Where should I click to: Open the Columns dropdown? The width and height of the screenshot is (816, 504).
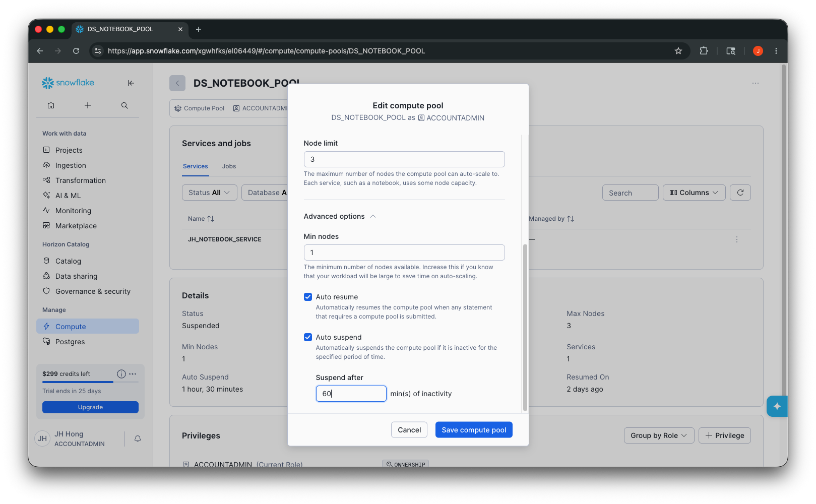pyautogui.click(x=694, y=193)
